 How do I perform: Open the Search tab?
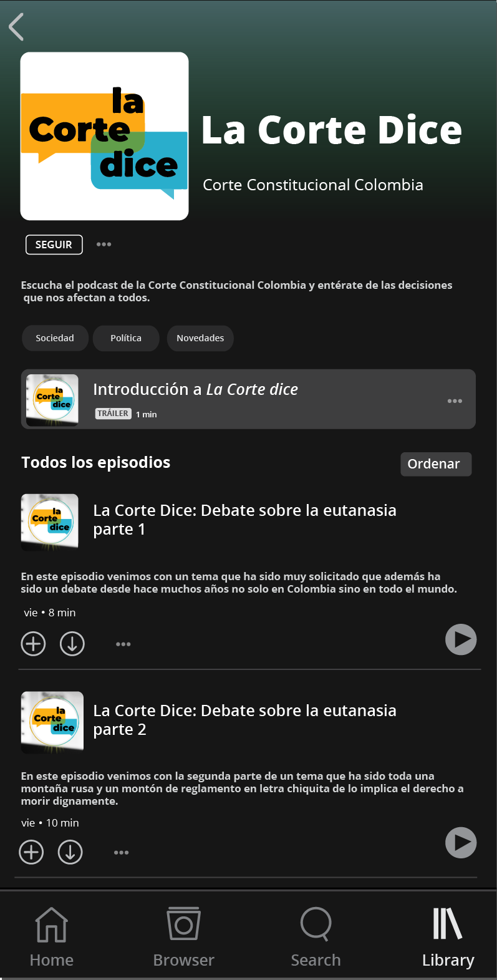click(x=316, y=937)
